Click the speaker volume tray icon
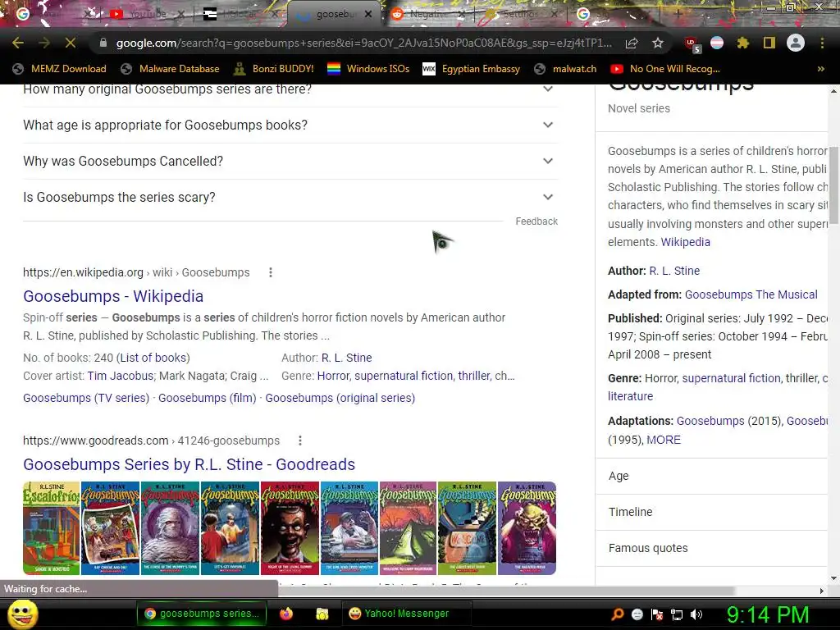The image size is (840, 630). point(696,614)
